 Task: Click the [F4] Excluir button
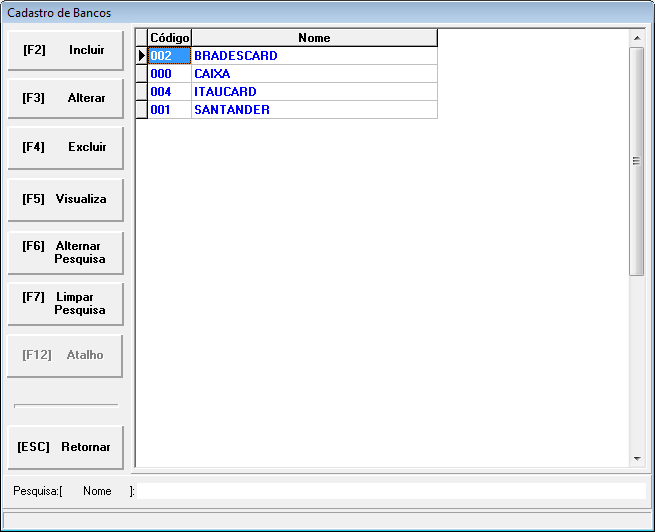coord(65,147)
